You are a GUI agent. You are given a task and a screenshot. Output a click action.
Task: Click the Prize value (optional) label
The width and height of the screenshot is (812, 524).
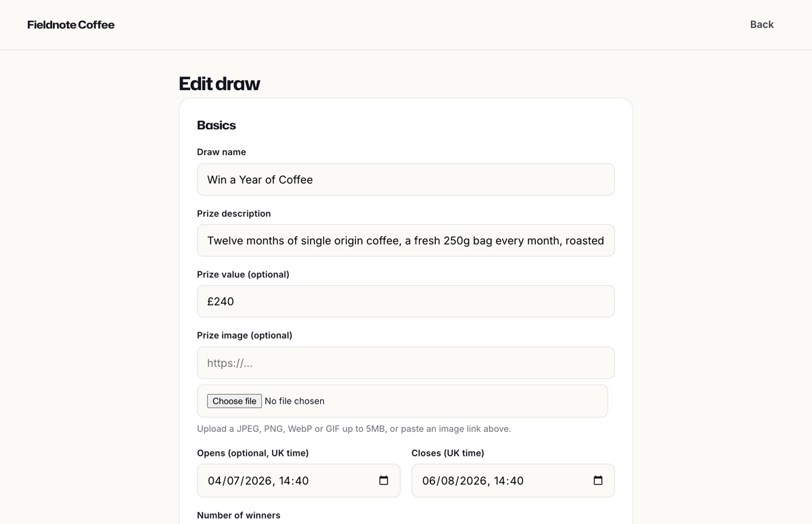pyautogui.click(x=243, y=274)
